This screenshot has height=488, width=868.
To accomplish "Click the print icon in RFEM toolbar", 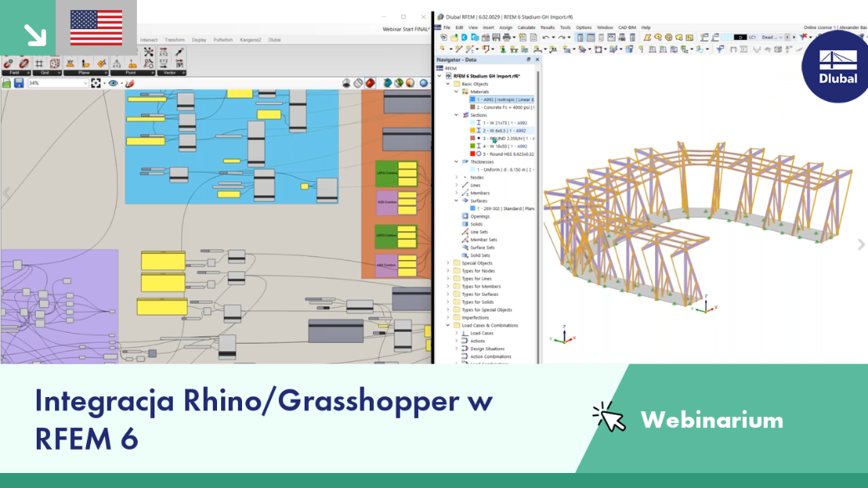I will (x=507, y=38).
